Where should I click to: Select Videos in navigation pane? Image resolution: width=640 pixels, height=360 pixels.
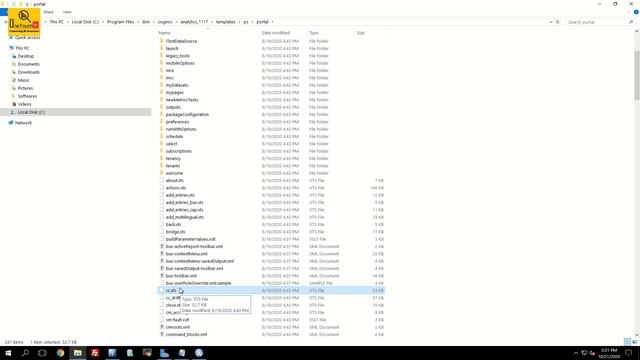(24, 104)
